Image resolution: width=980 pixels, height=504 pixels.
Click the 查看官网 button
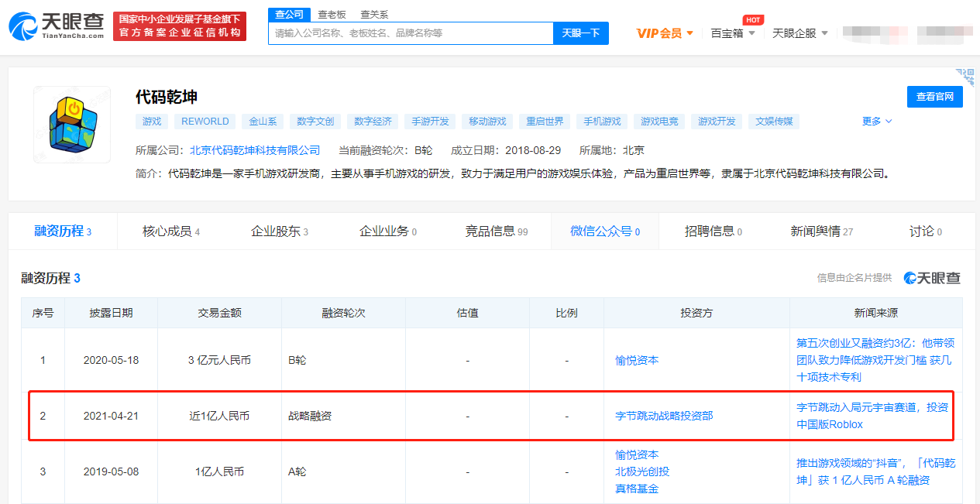point(934,97)
